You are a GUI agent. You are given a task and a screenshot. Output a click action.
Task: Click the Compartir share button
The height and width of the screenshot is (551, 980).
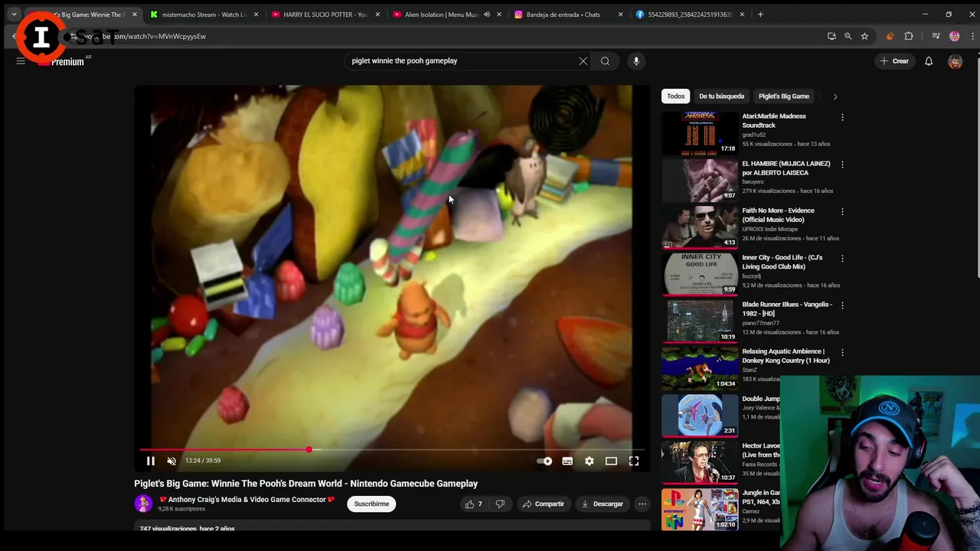tap(543, 504)
